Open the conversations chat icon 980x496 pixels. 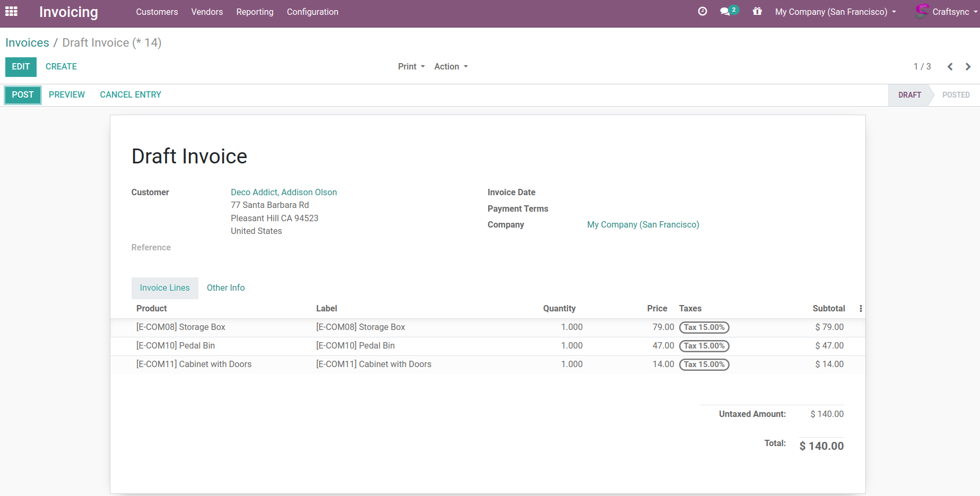click(x=725, y=12)
